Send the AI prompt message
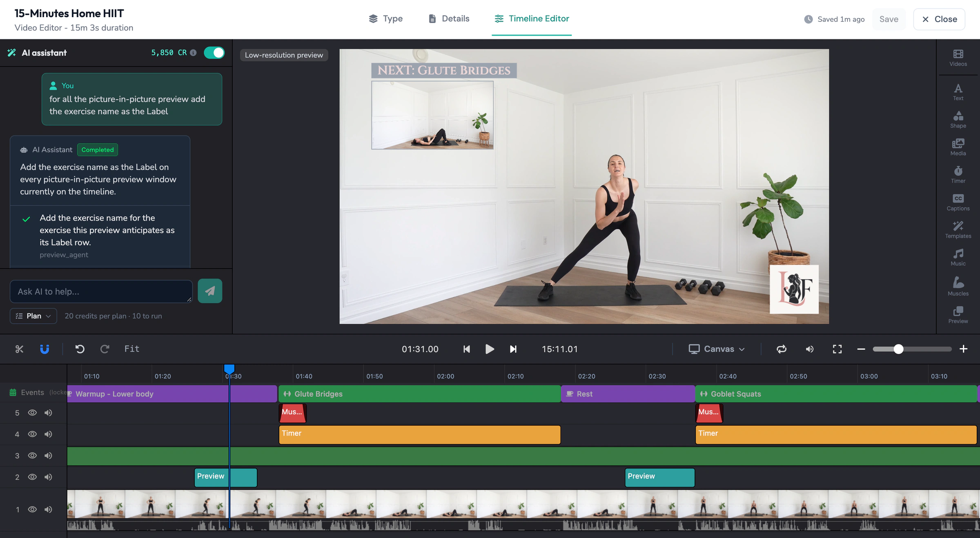Screen dimensions: 980x538 click(210, 291)
